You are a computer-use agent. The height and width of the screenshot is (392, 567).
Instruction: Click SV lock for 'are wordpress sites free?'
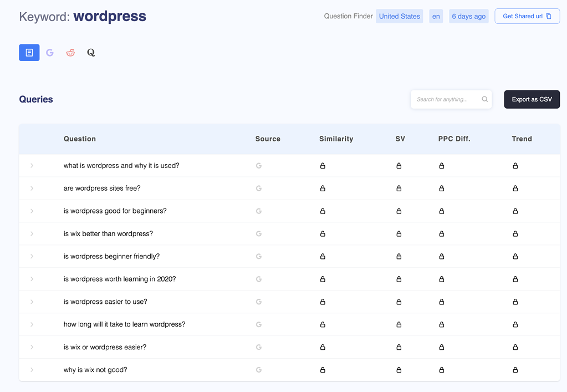[399, 189]
